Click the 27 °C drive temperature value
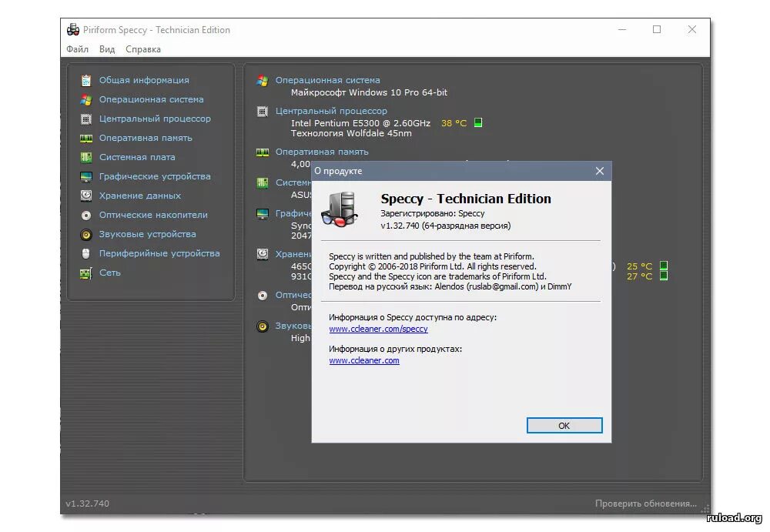770x532 pixels. (639, 276)
